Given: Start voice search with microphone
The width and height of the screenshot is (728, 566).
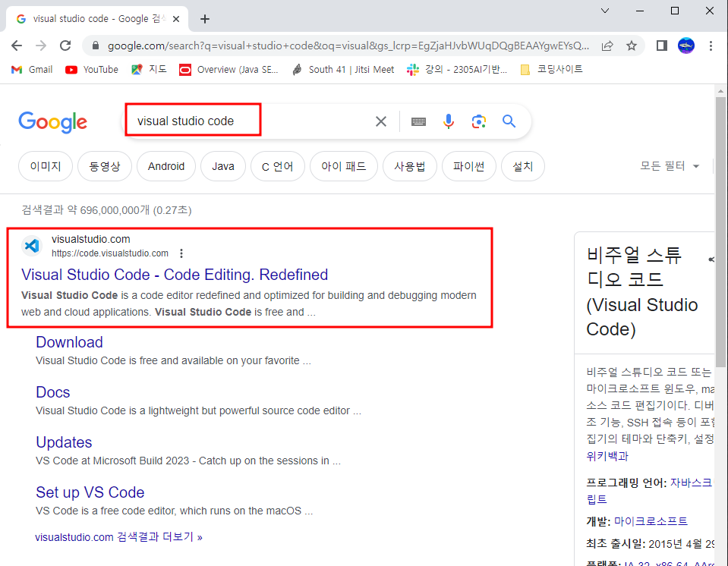Looking at the screenshot, I should click(x=449, y=121).
